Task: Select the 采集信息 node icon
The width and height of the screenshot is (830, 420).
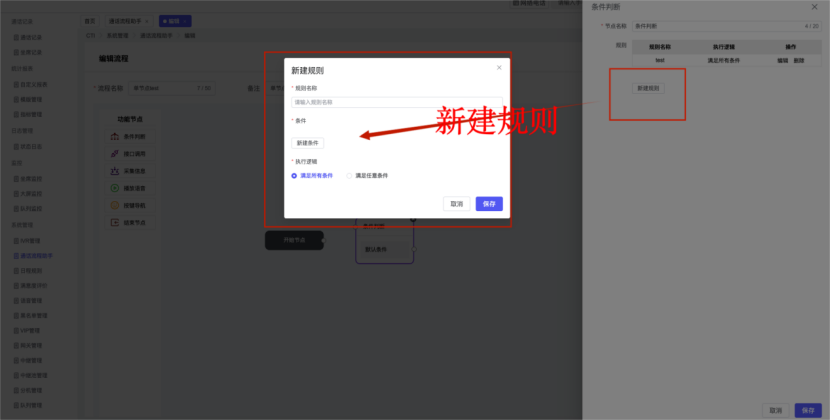Action: point(115,171)
